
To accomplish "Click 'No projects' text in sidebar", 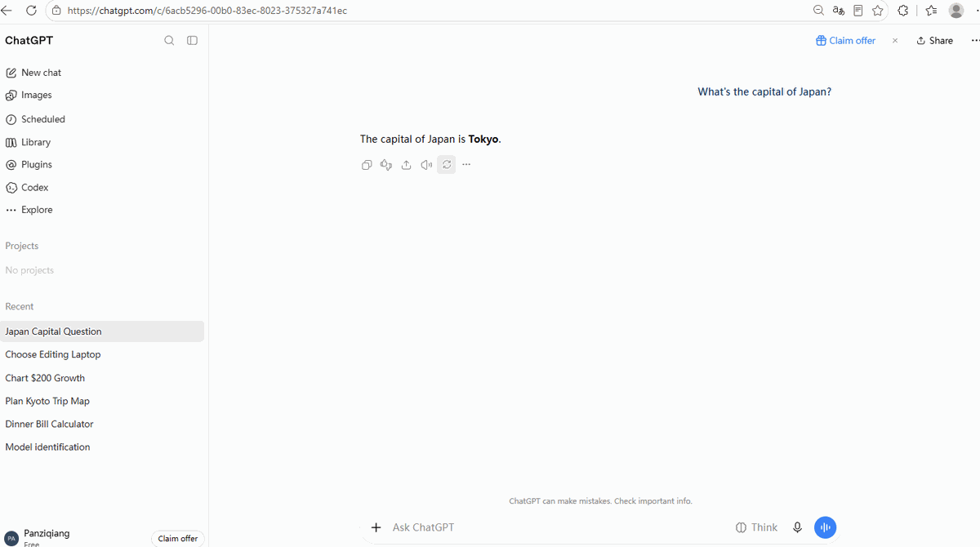I will [x=29, y=270].
